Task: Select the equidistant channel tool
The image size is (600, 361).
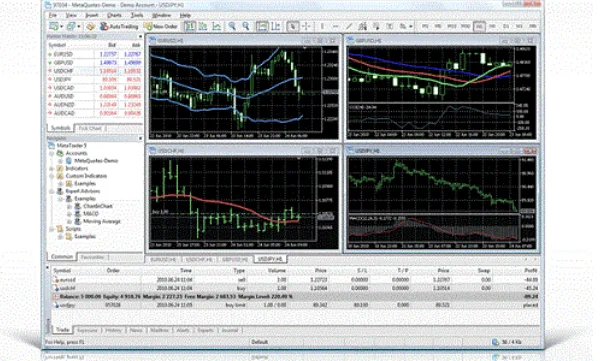Action: pyautogui.click(x=362, y=26)
